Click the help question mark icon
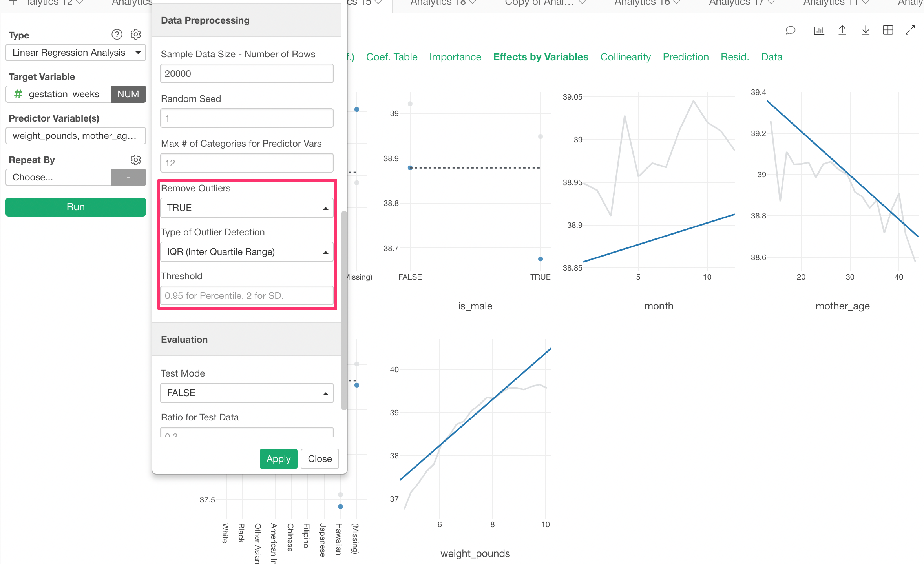 [x=117, y=34]
